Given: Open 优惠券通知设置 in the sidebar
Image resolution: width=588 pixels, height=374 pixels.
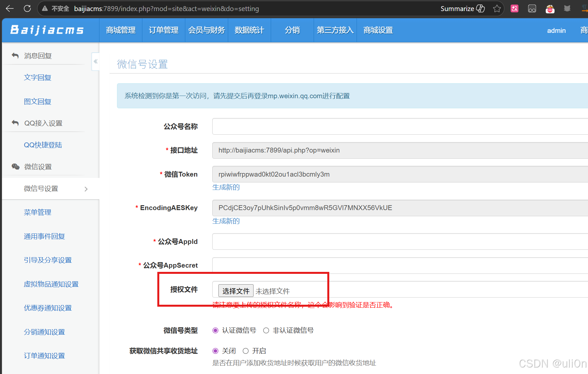Looking at the screenshot, I should 48,308.
